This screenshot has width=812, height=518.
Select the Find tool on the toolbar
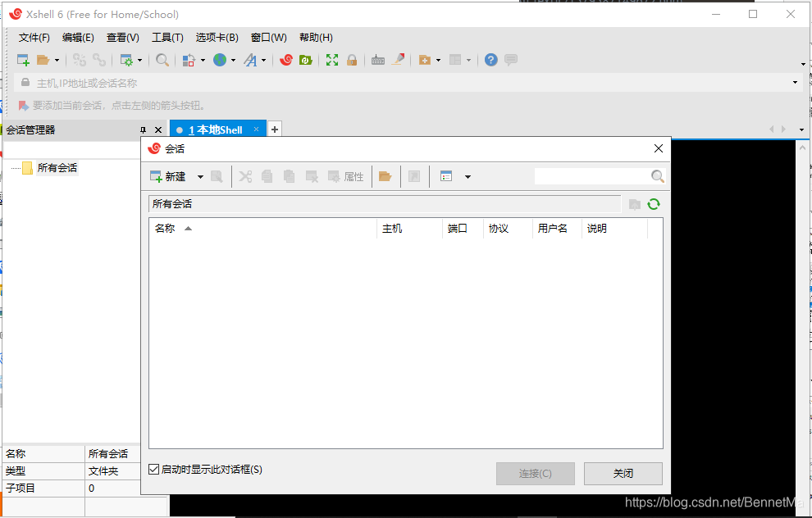pyautogui.click(x=162, y=60)
